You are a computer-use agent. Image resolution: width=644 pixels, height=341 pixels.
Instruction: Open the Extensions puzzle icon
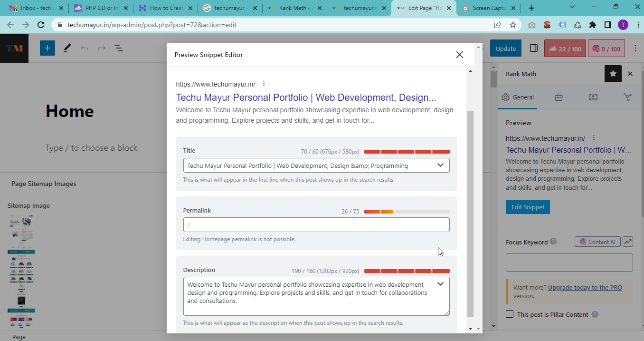coord(593,25)
